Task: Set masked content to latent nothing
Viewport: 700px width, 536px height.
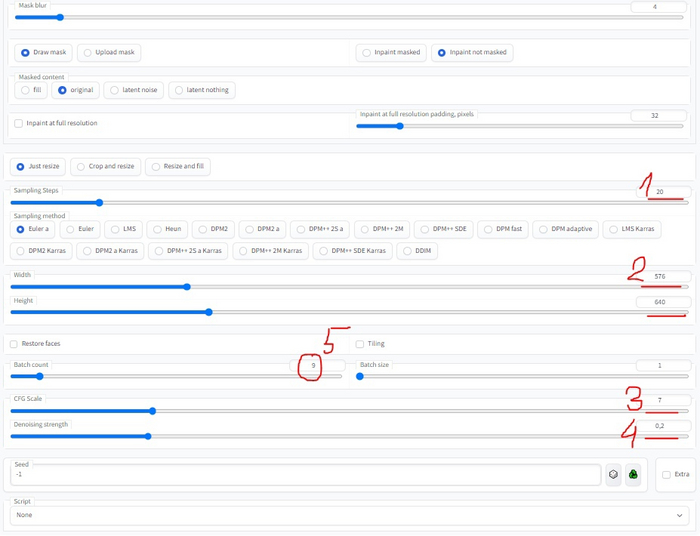Action: coord(202,90)
